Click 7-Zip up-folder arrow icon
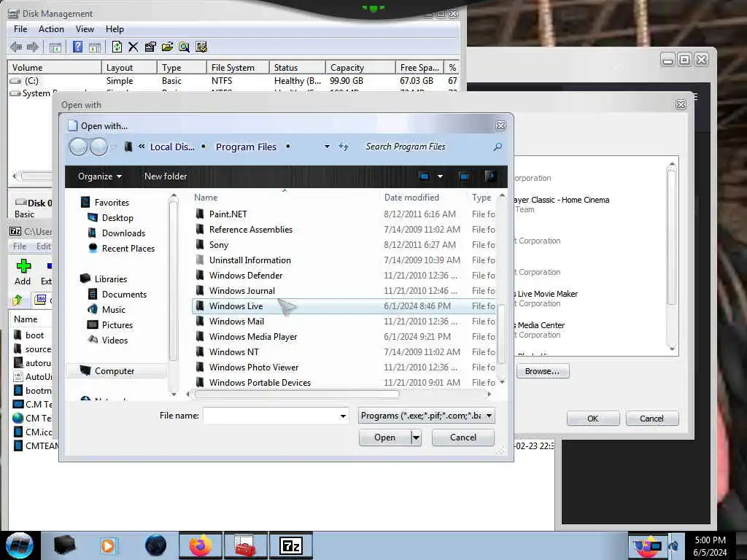The width and height of the screenshot is (747, 560). 18,300
